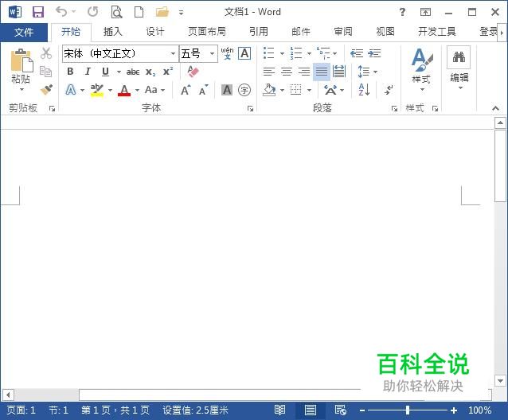
Task: Open a file with the folder icon
Action: pos(162,12)
